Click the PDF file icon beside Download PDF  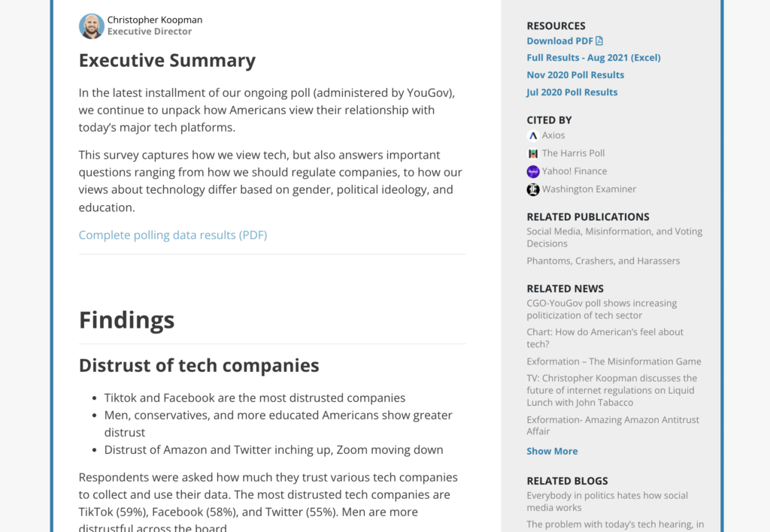tap(599, 41)
